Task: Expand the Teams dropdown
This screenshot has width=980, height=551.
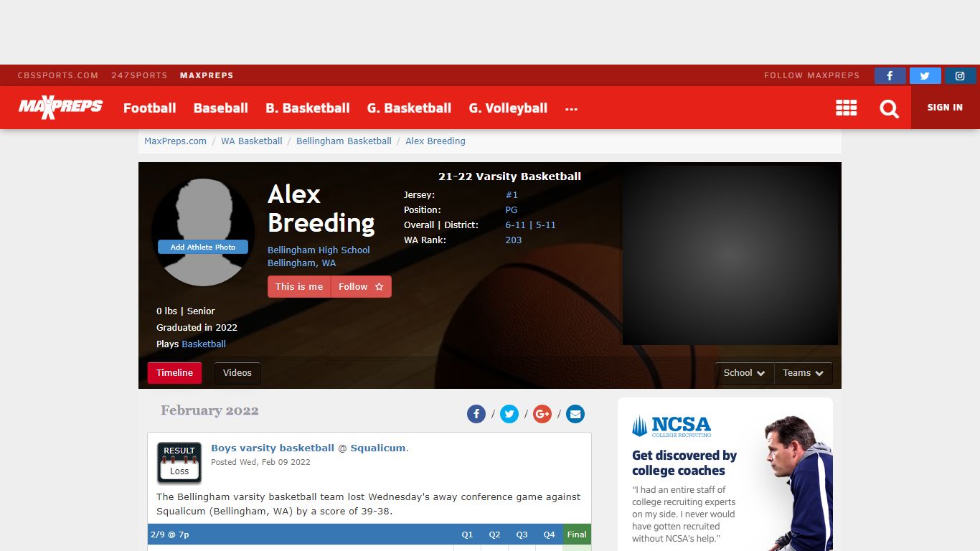Action: 804,373
